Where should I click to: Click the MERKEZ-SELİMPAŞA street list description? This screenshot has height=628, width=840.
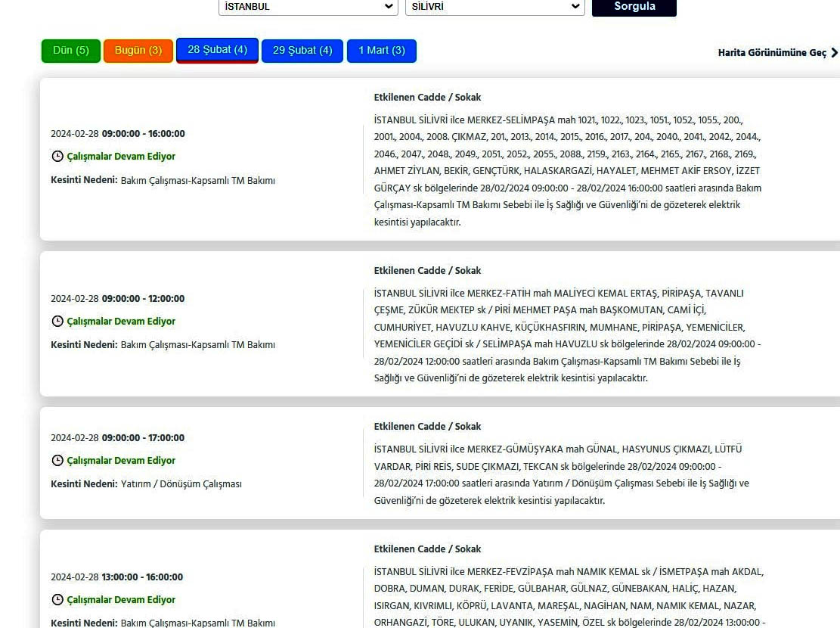click(x=567, y=171)
